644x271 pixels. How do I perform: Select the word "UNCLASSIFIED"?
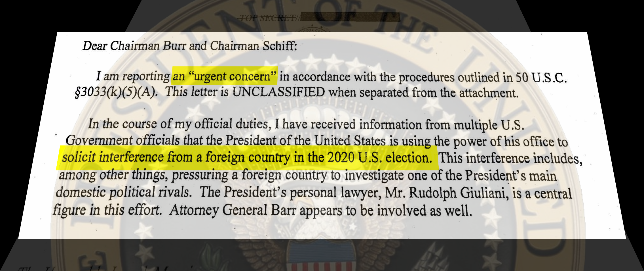point(279,92)
